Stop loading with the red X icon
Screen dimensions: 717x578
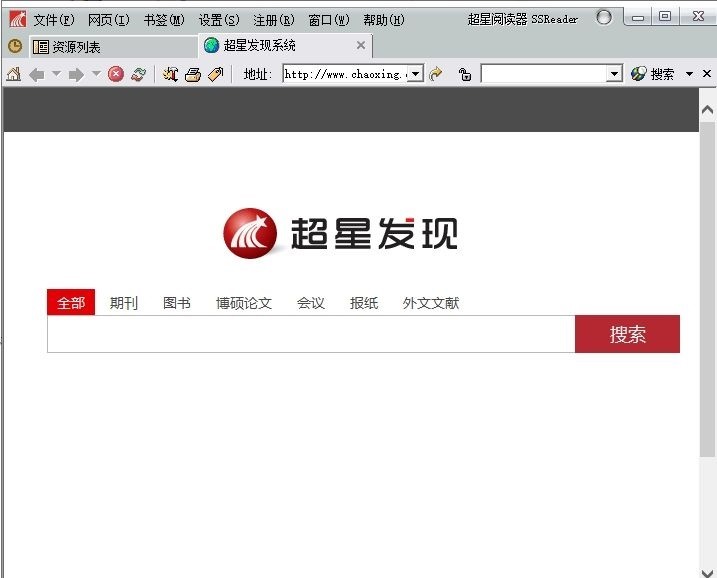point(116,74)
